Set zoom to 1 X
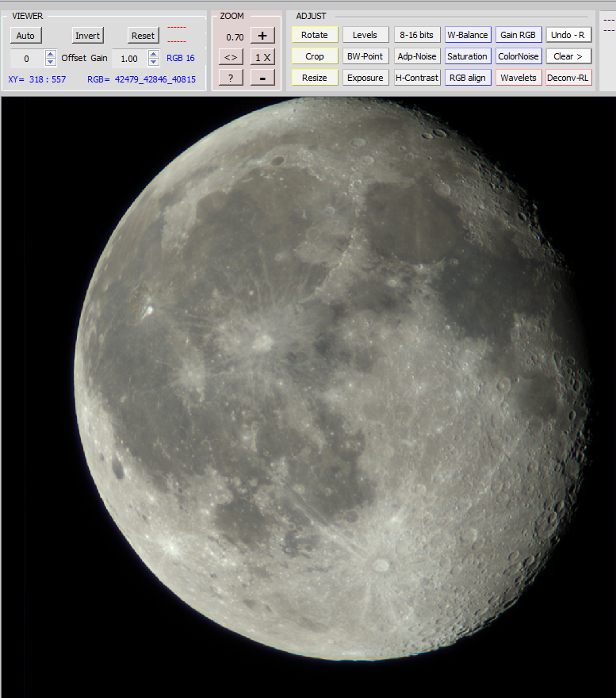This screenshot has height=698, width=616. 262,57
